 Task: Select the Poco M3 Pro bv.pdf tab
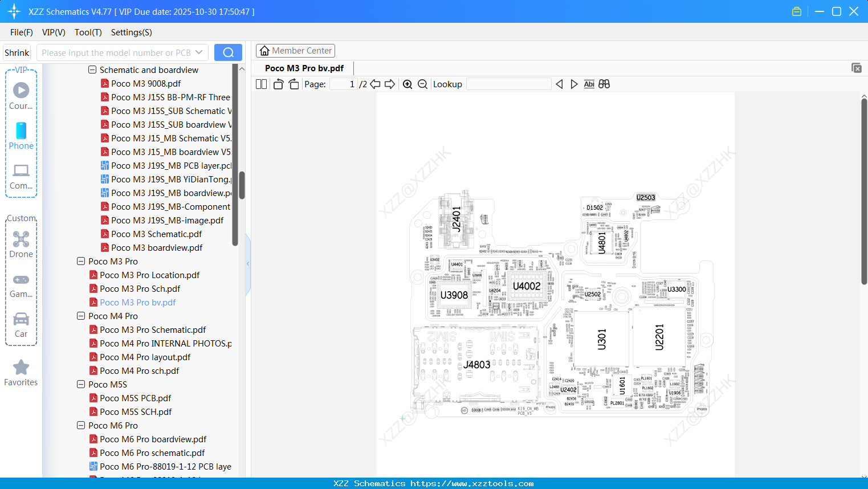[x=304, y=68]
